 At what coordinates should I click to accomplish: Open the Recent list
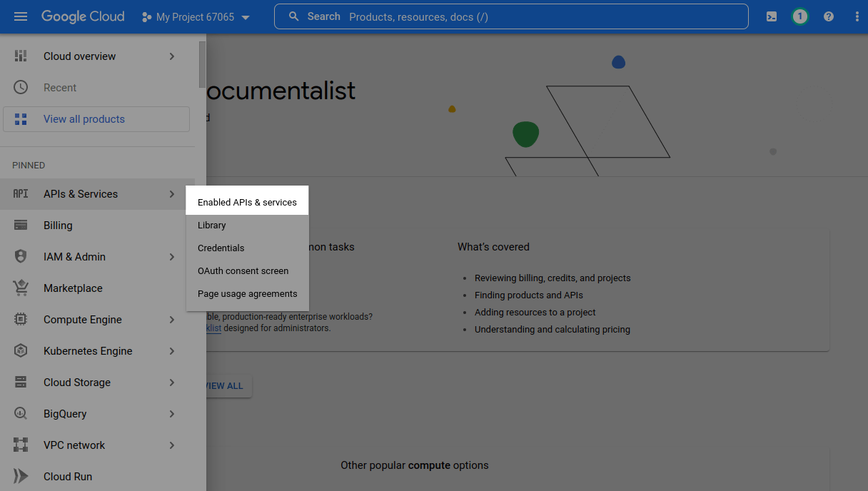pos(98,88)
